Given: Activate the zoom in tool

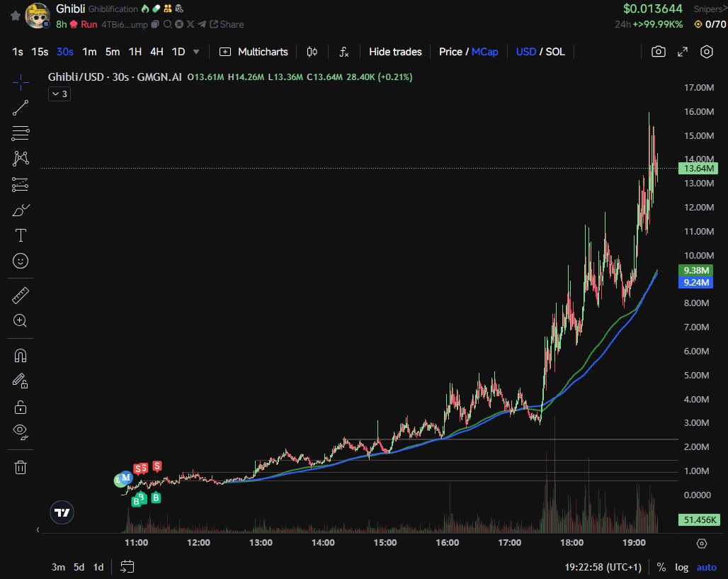Looking at the screenshot, I should pos(21,320).
